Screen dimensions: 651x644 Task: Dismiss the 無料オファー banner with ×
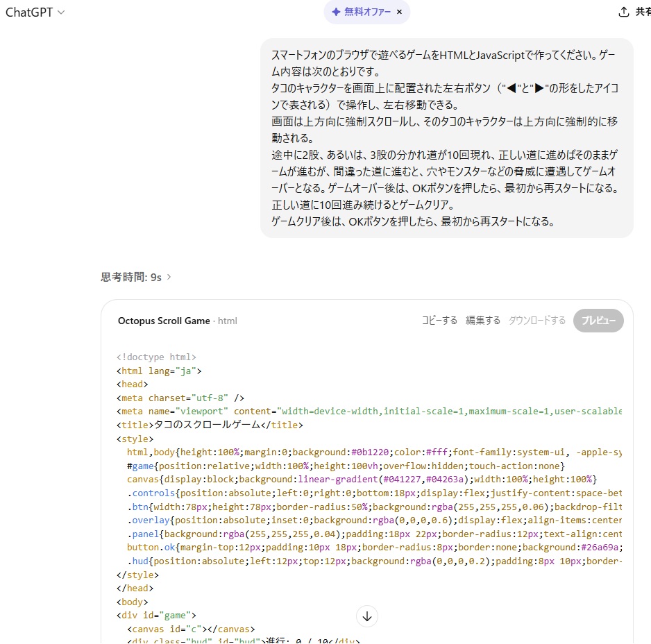click(x=399, y=12)
